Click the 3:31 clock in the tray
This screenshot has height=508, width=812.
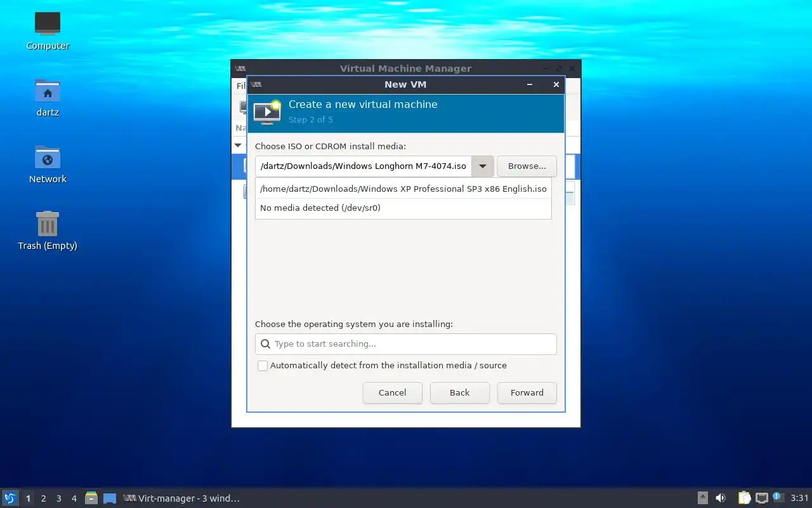[800, 498]
